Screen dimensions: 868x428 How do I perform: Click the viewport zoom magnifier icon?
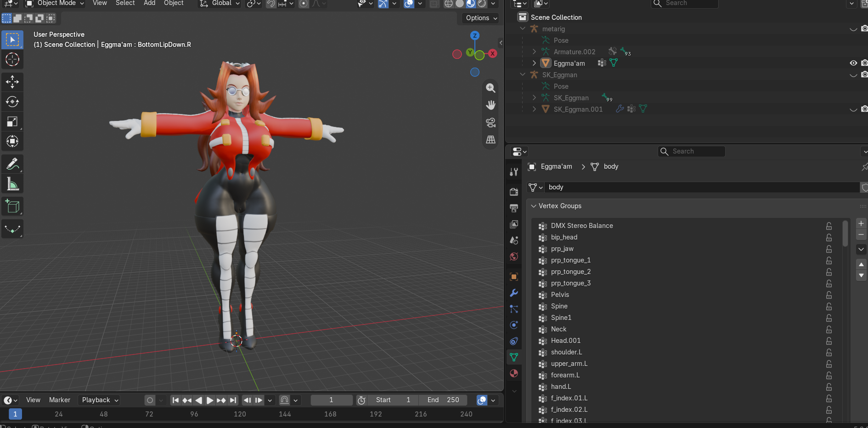coord(490,88)
